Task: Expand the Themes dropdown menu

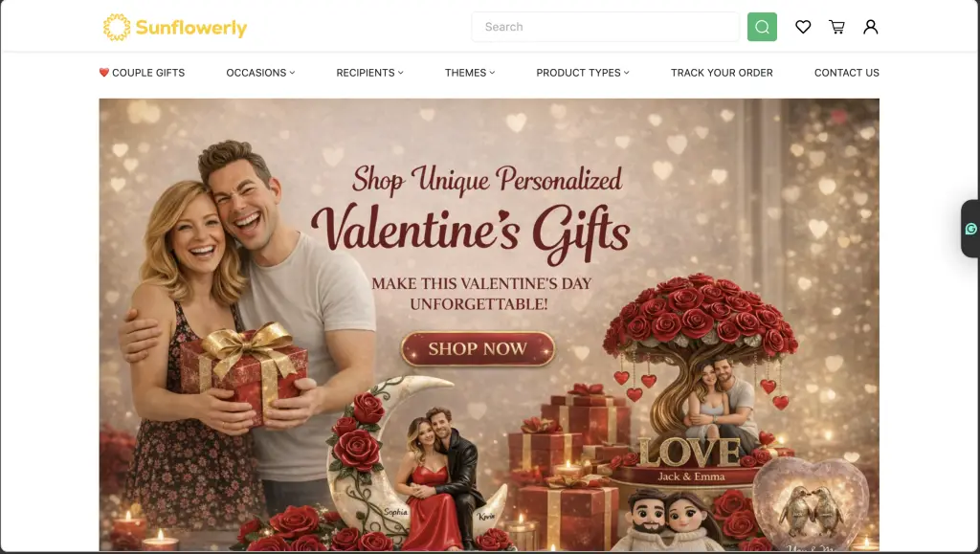Action: pyautogui.click(x=470, y=73)
